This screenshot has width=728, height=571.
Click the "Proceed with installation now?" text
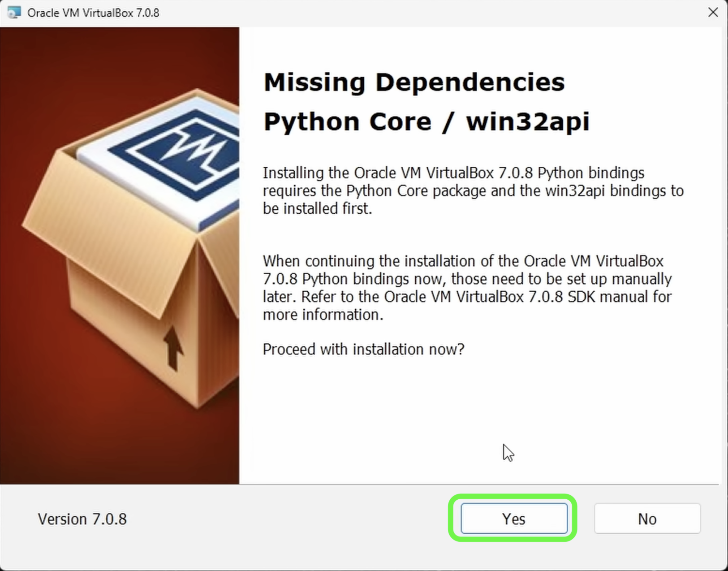[x=363, y=349]
